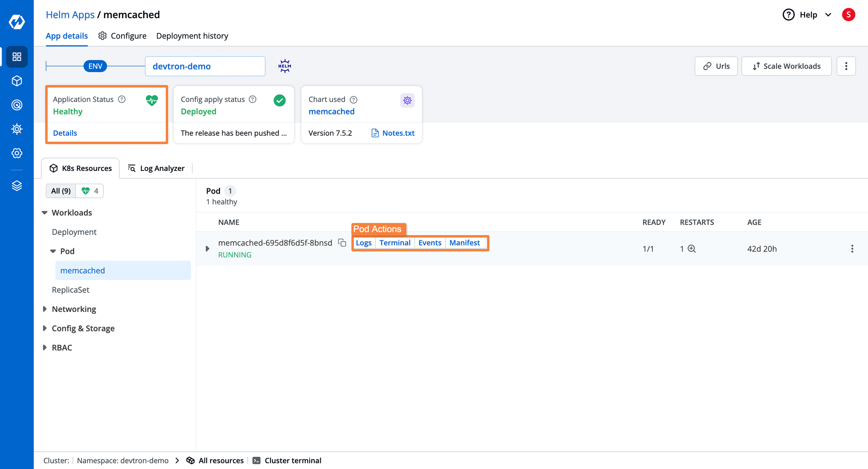The image size is (868, 469).
Task: Open the Deployment history tab
Action: click(x=192, y=36)
